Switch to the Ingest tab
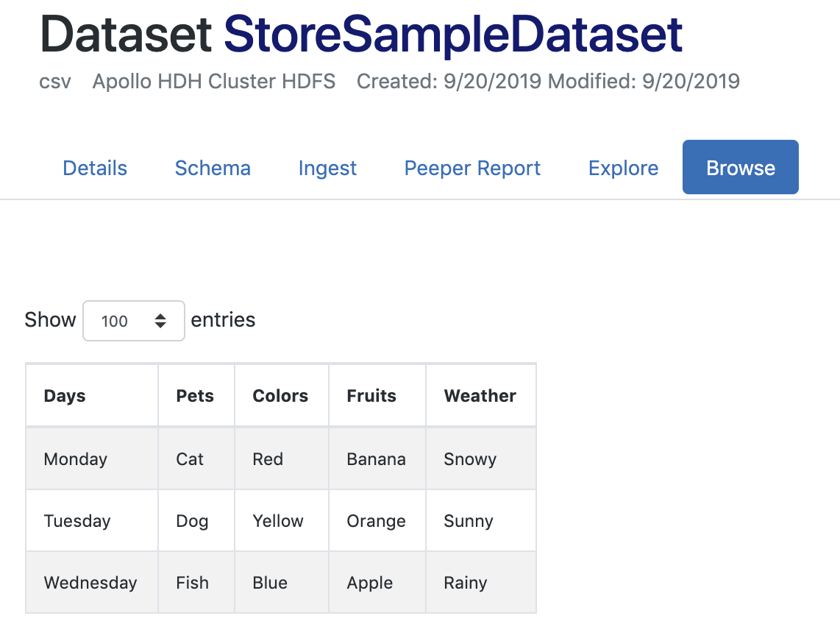 pos(327,168)
